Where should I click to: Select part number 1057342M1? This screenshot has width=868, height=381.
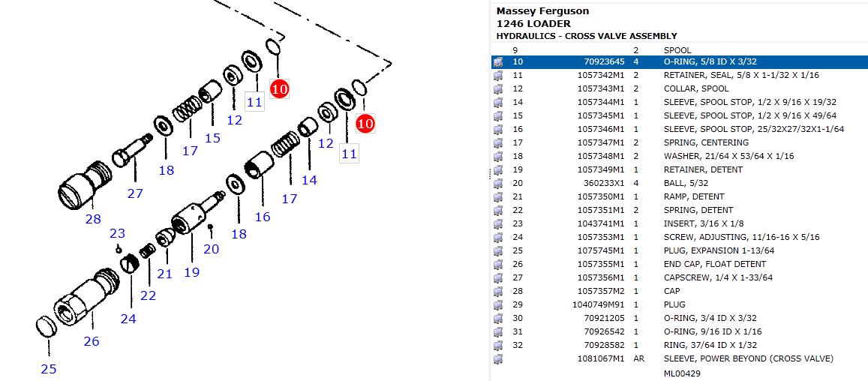tap(601, 75)
